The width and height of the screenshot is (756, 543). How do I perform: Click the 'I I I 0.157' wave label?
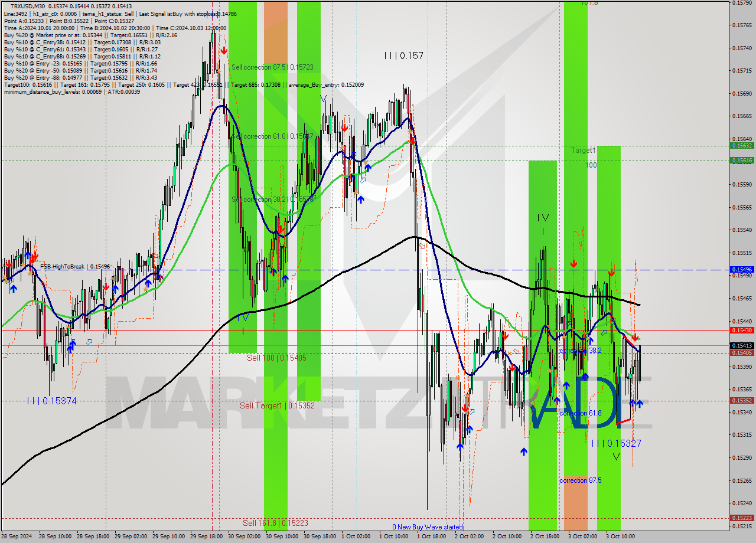403,55
